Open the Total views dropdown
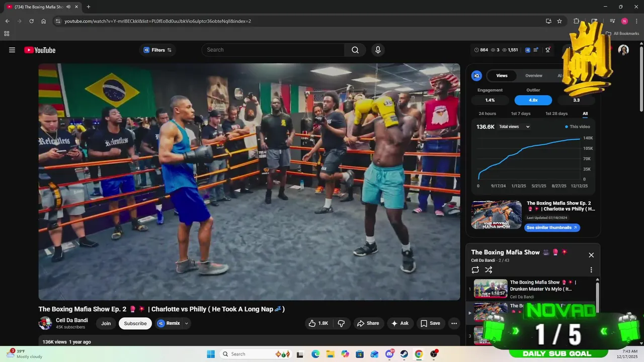The width and height of the screenshot is (644, 362). [x=514, y=127]
